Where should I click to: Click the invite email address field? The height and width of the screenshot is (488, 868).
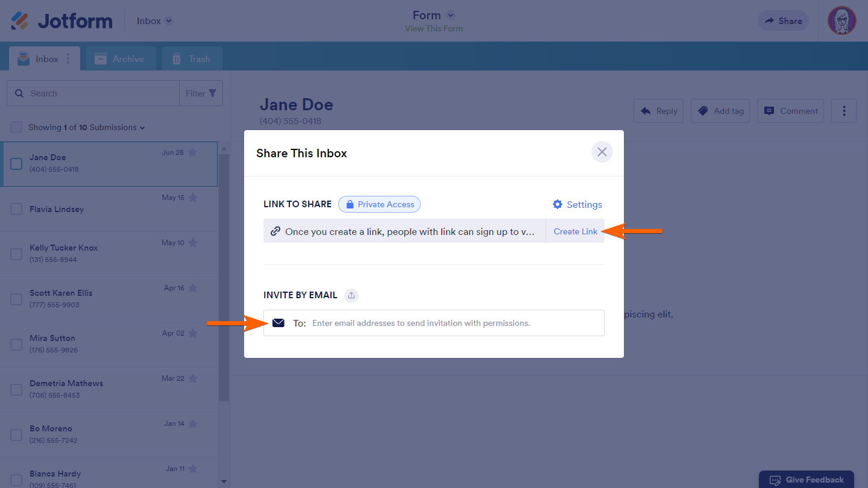[434, 323]
